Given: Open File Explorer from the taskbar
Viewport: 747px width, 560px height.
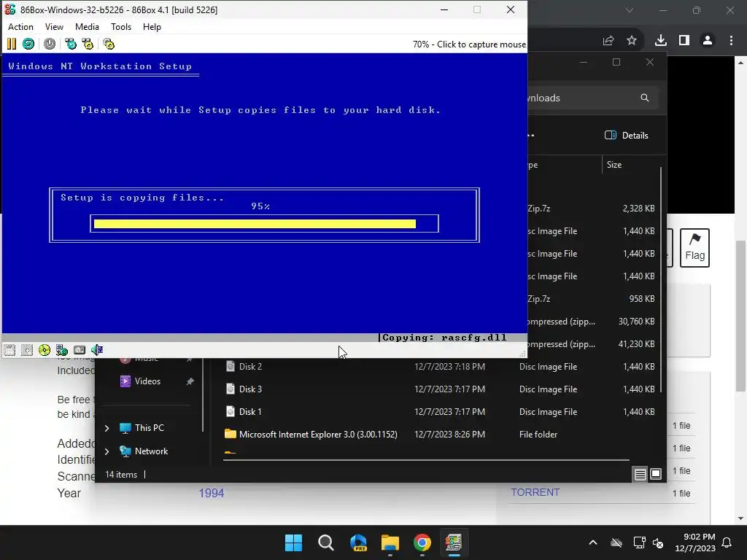Looking at the screenshot, I should click(390, 542).
